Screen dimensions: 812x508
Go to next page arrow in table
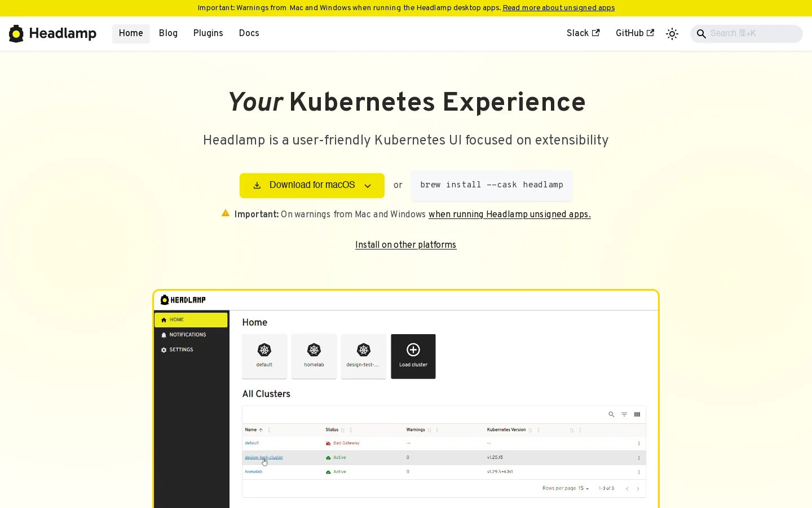point(638,489)
